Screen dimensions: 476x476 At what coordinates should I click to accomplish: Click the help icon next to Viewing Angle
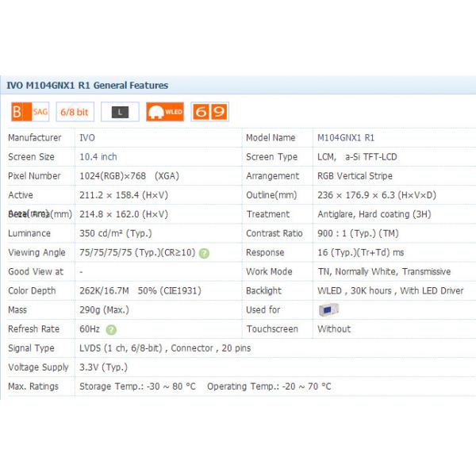pos(204,253)
